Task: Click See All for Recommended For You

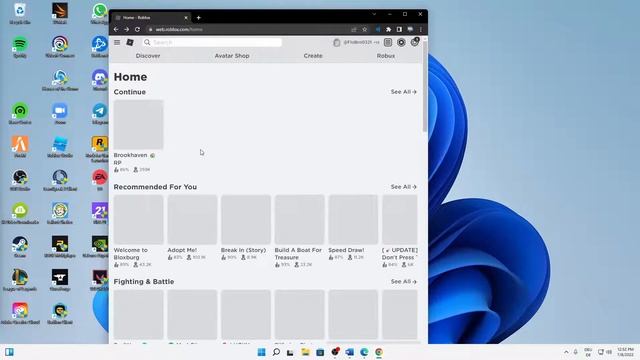Action: [x=404, y=187]
